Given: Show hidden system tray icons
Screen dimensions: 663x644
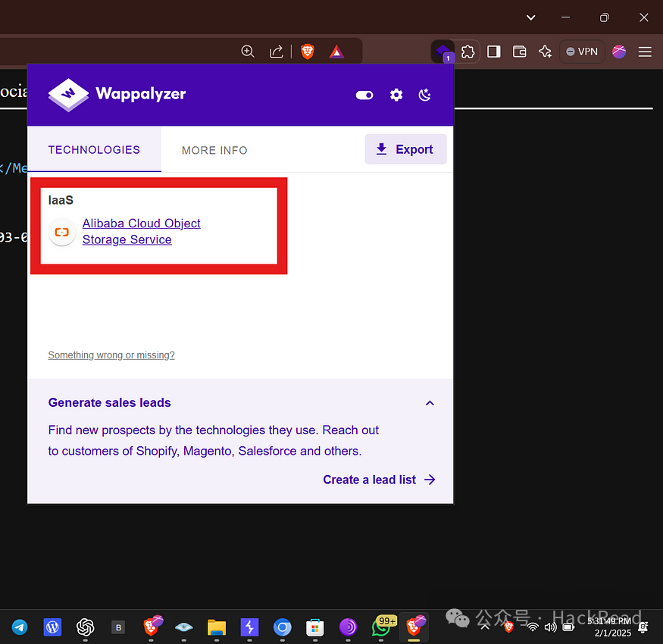Looking at the screenshot, I should (485, 627).
